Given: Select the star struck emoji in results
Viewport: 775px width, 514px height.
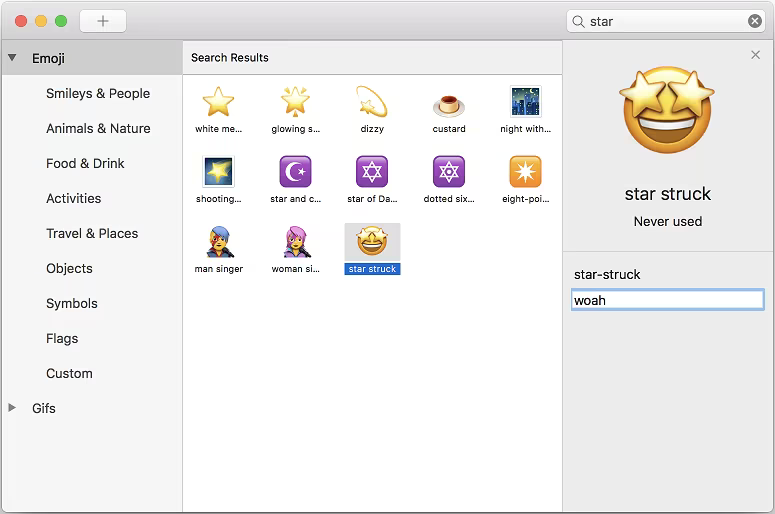Looking at the screenshot, I should coord(372,242).
